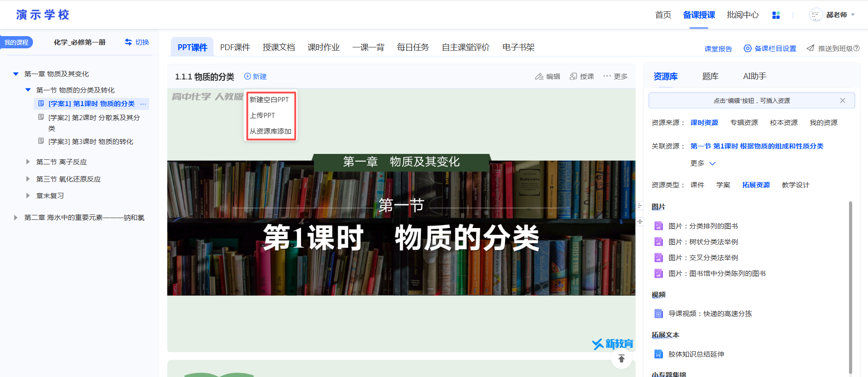Image resolution: width=868 pixels, height=377 pixels.
Task: Open the 每日任务 tab
Action: (x=413, y=47)
